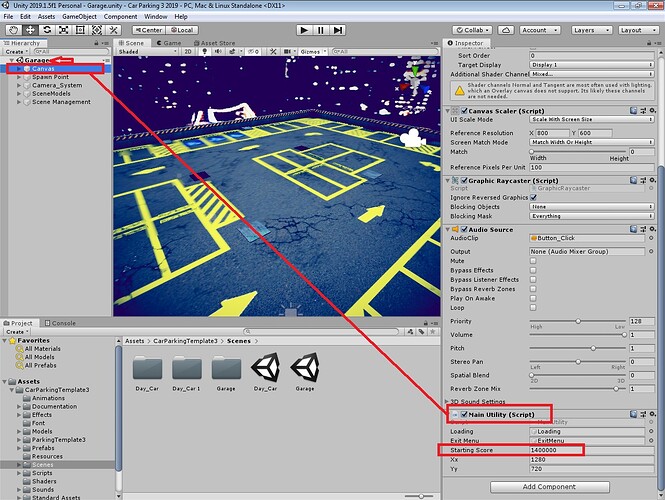This screenshot has height=500, width=665.
Task: Toggle Graphic Raycaster component checkbox
Action: [464, 180]
